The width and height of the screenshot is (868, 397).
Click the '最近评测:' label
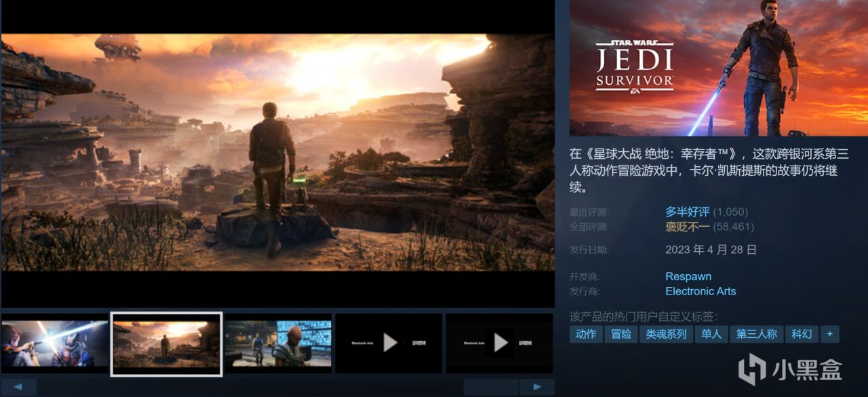coord(589,212)
